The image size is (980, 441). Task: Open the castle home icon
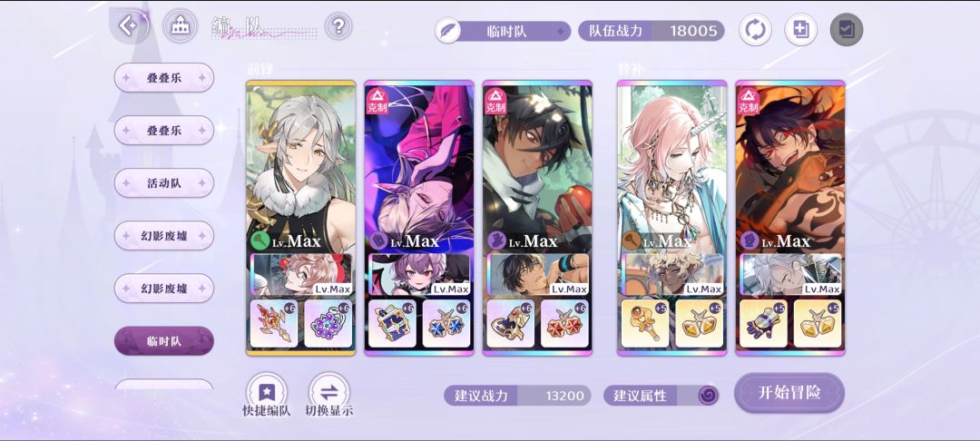coord(180,26)
